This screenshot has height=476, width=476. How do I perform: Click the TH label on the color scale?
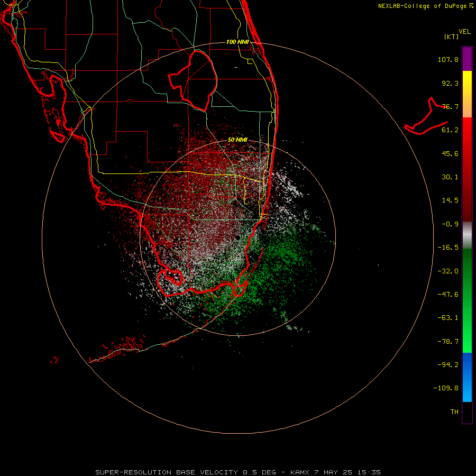454,412
